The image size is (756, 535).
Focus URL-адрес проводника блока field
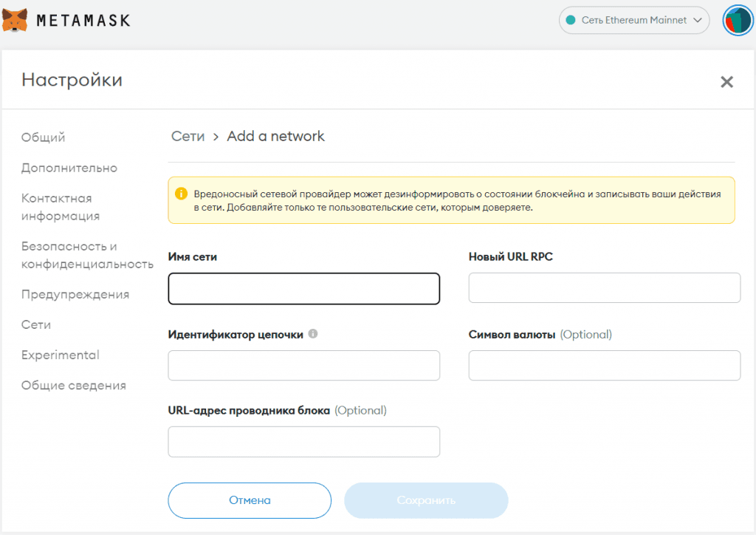(x=303, y=441)
